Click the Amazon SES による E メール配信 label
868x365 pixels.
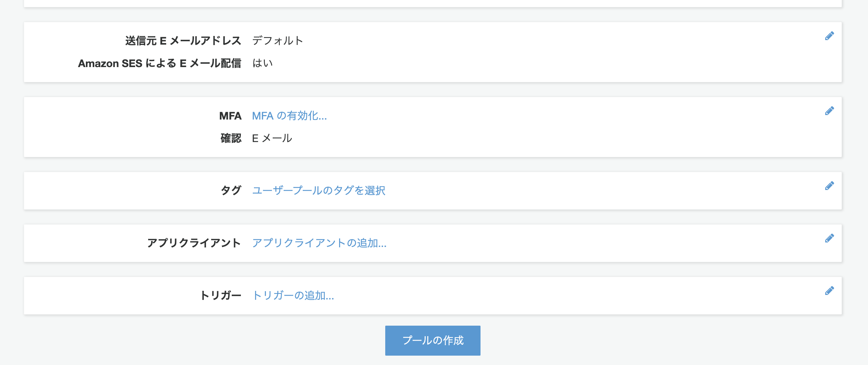159,63
